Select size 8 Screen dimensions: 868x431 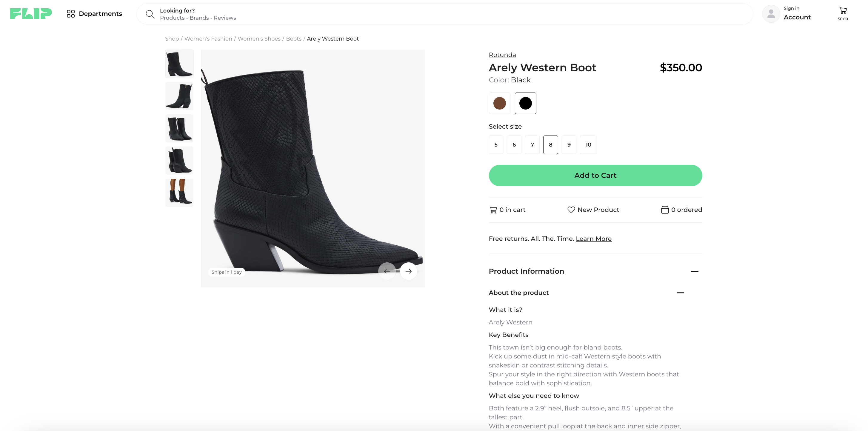pos(550,145)
